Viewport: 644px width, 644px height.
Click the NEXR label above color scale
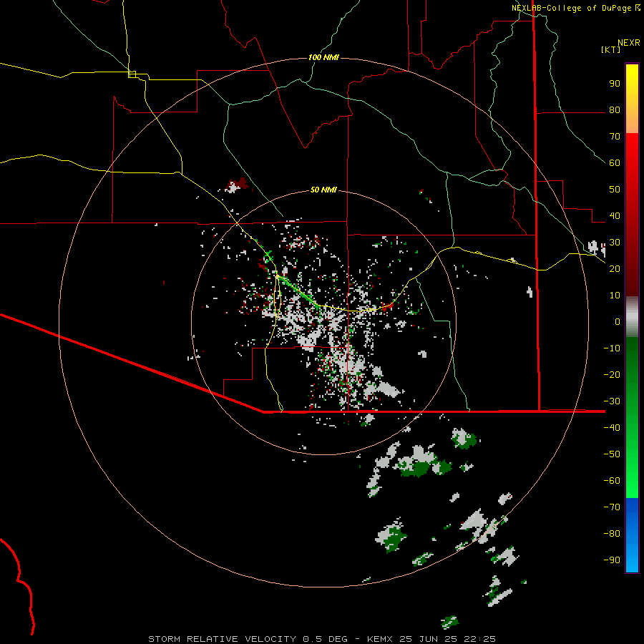tap(628, 43)
